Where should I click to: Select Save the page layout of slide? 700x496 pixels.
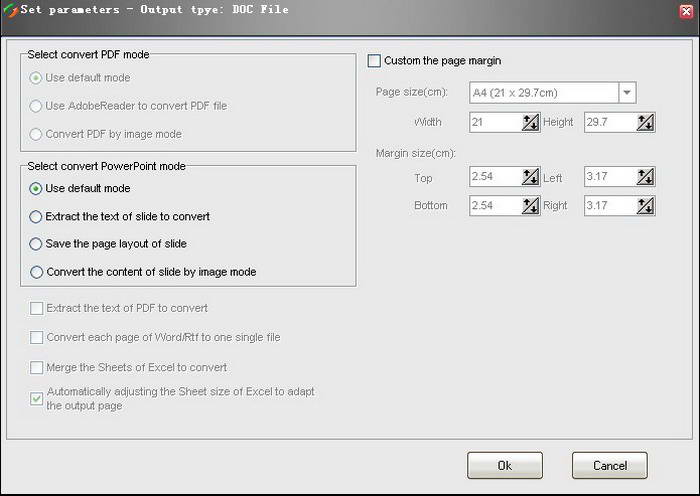[x=36, y=244]
